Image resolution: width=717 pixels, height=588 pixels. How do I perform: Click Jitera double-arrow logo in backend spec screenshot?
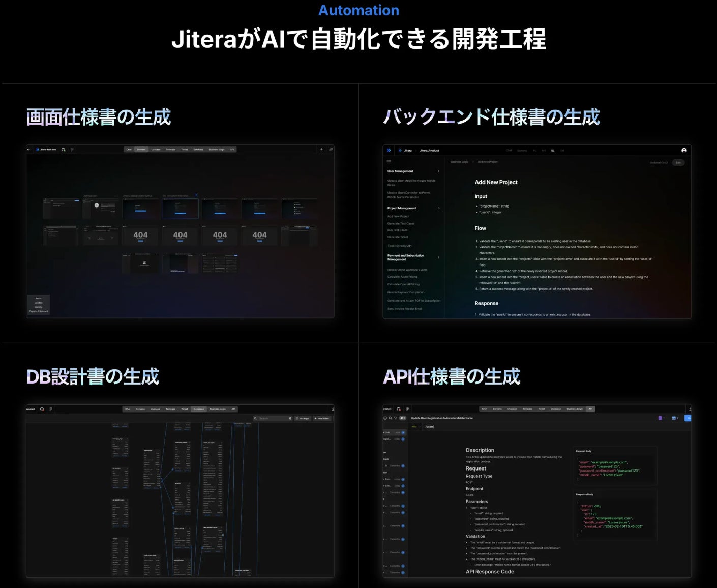tap(389, 150)
